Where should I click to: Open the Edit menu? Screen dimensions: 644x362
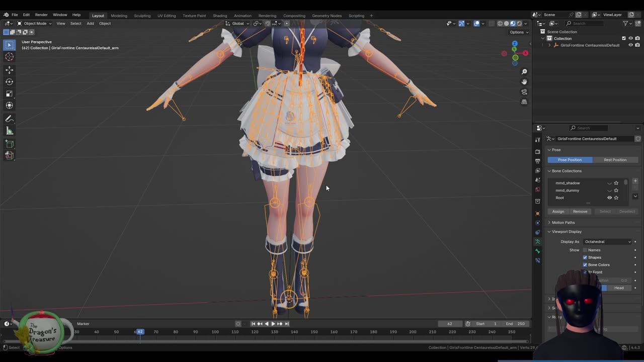point(26,15)
